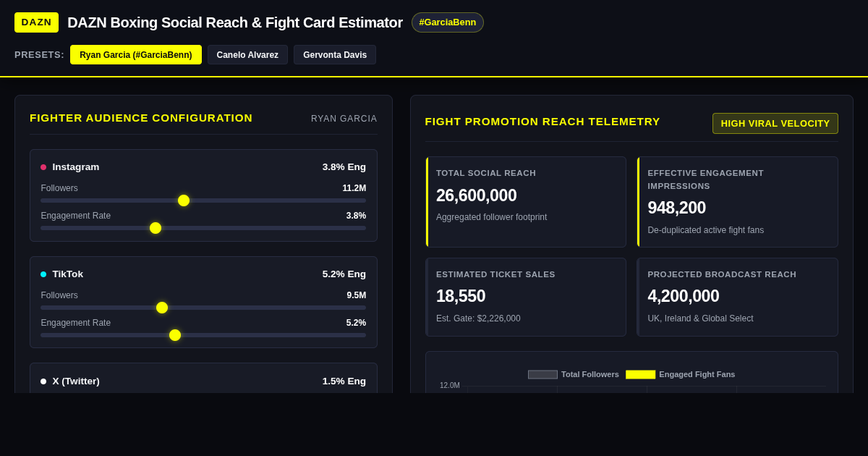Select the Ryan Garcia (#GarciaBenn) preset
The height and width of the screenshot is (456, 868).
pyautogui.click(x=136, y=55)
